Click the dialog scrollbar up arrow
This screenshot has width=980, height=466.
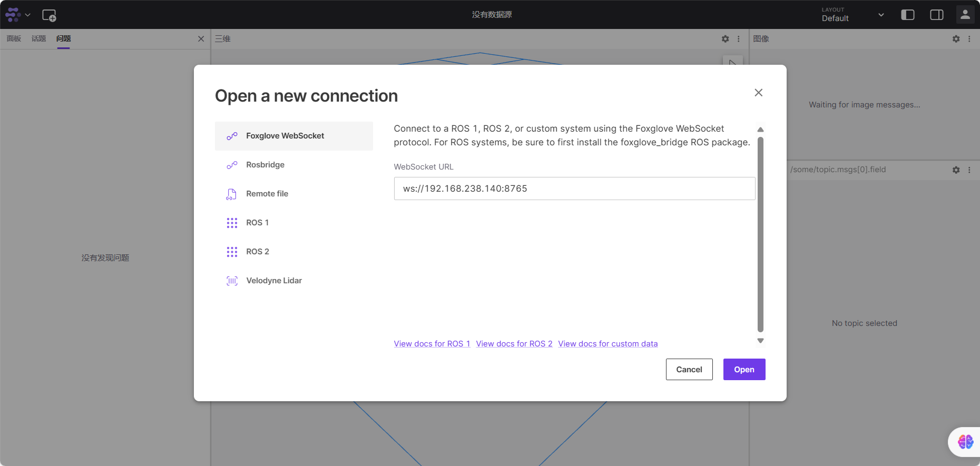point(760,130)
